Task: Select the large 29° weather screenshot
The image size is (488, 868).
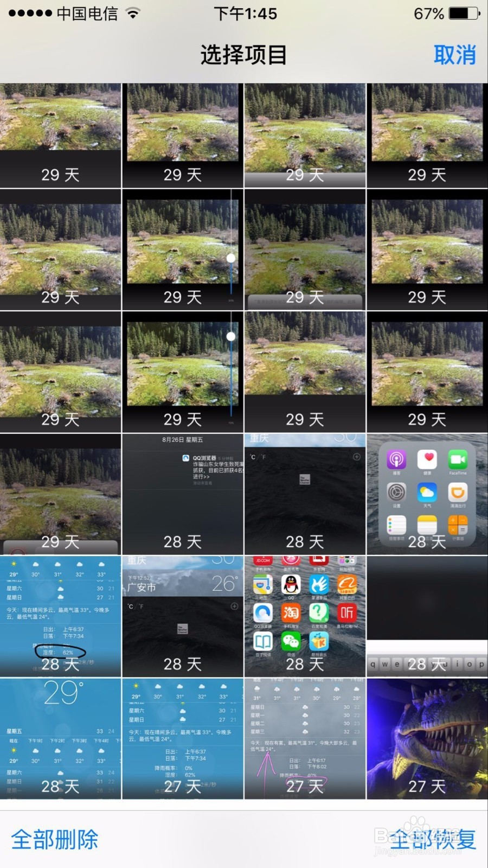Action: pyautogui.click(x=60, y=738)
